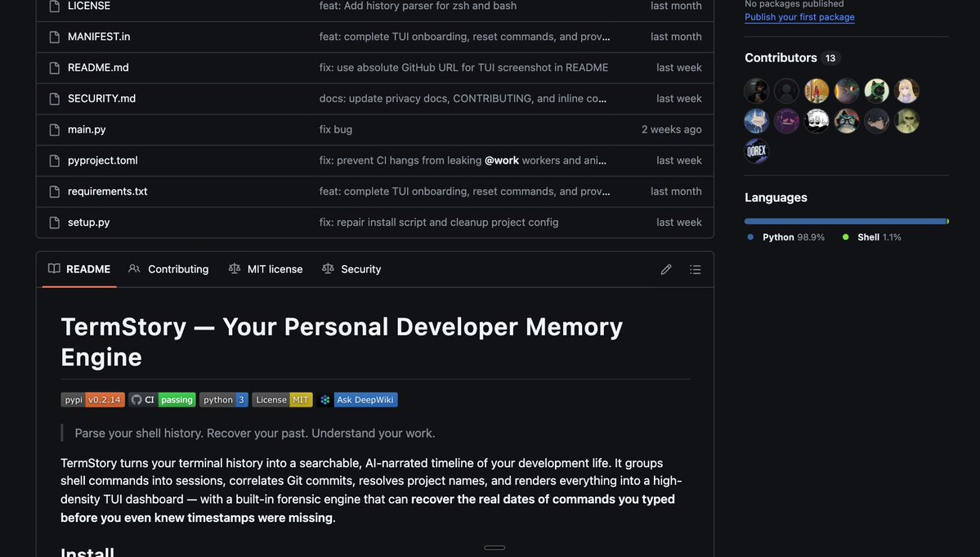Open the Contributors heading link
The image size is (980, 557).
pos(781,57)
